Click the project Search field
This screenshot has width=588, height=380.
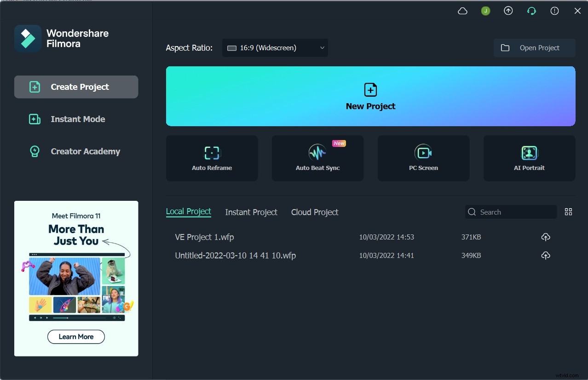(x=511, y=212)
